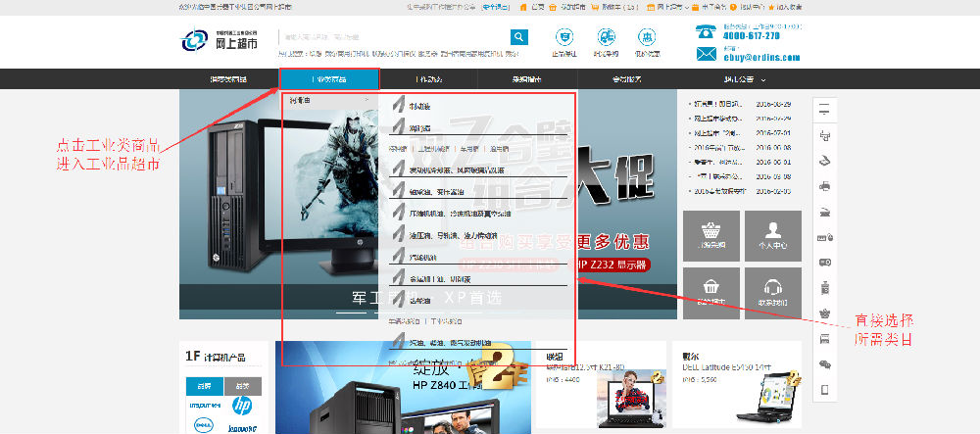
Task: Click the blue magnifier search button
Action: click(518, 37)
